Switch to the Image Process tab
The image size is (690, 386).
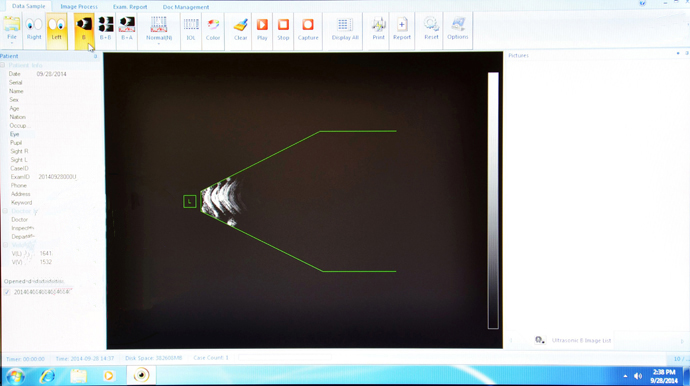[x=79, y=7]
